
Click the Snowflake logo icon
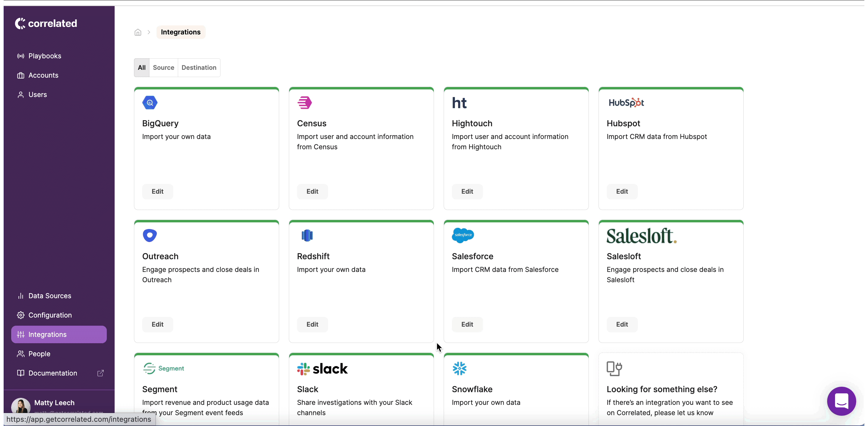(459, 369)
